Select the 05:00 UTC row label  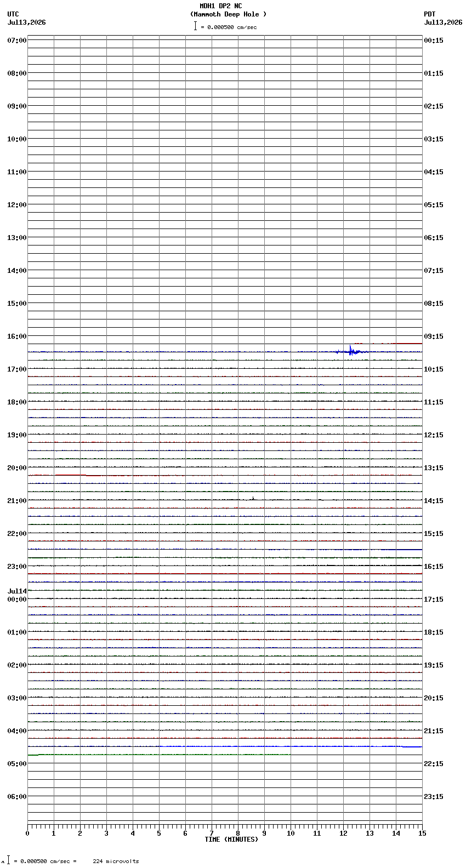point(17,764)
